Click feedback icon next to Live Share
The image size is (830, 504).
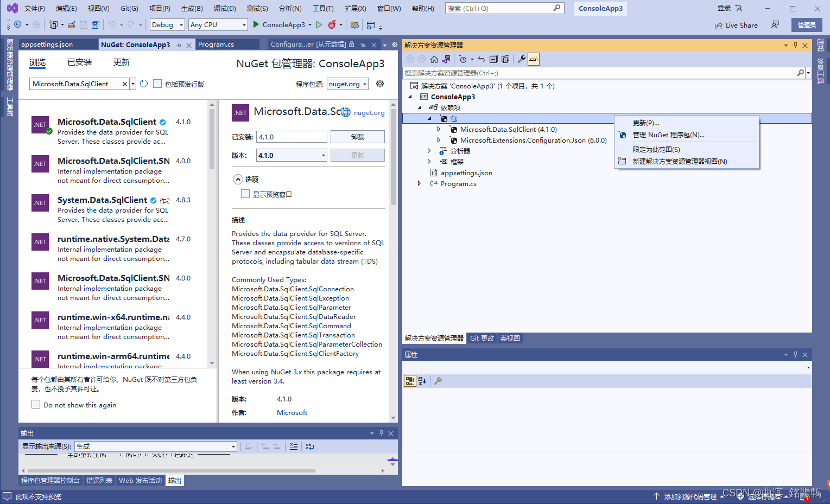click(775, 25)
